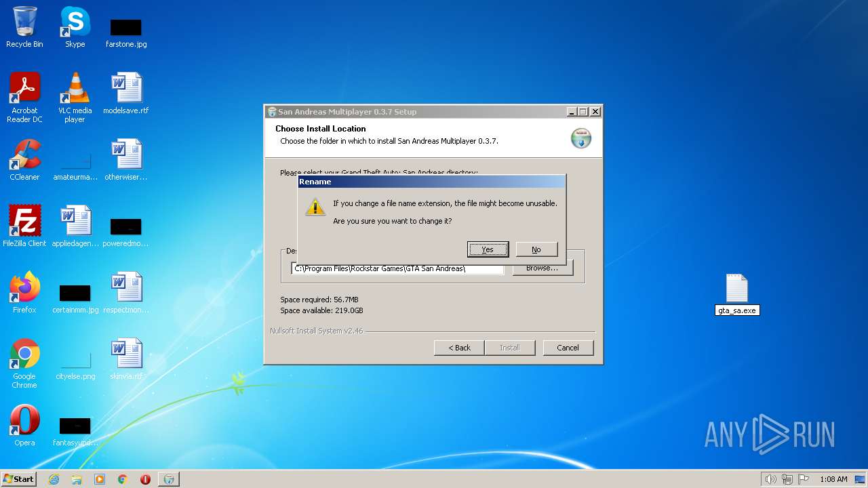Select the otherwiser document icon

point(126,160)
